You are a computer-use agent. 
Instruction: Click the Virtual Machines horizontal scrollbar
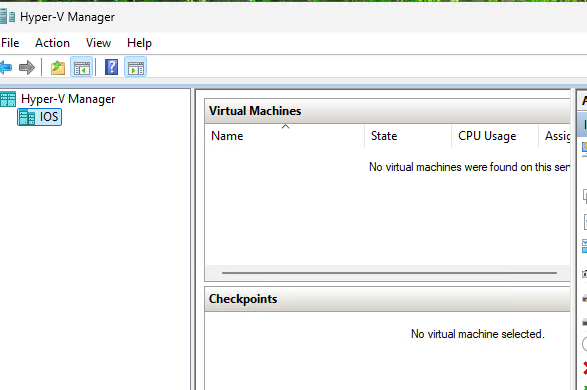[x=389, y=273]
